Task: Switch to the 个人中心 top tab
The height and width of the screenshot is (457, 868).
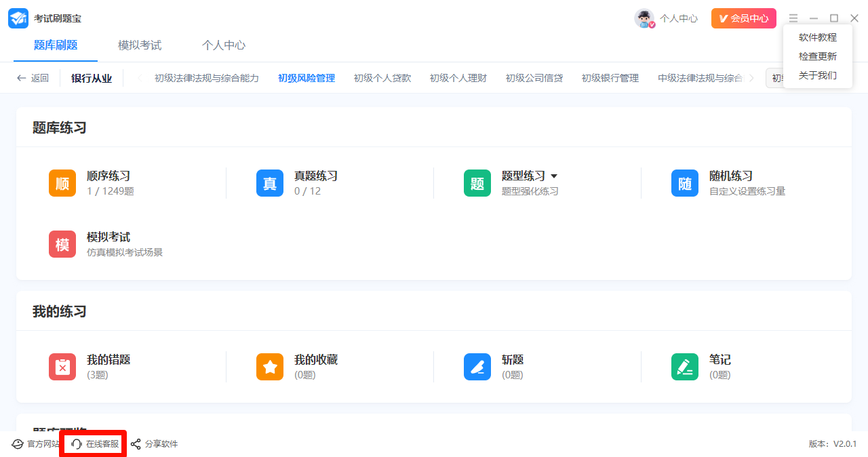Action: (224, 45)
